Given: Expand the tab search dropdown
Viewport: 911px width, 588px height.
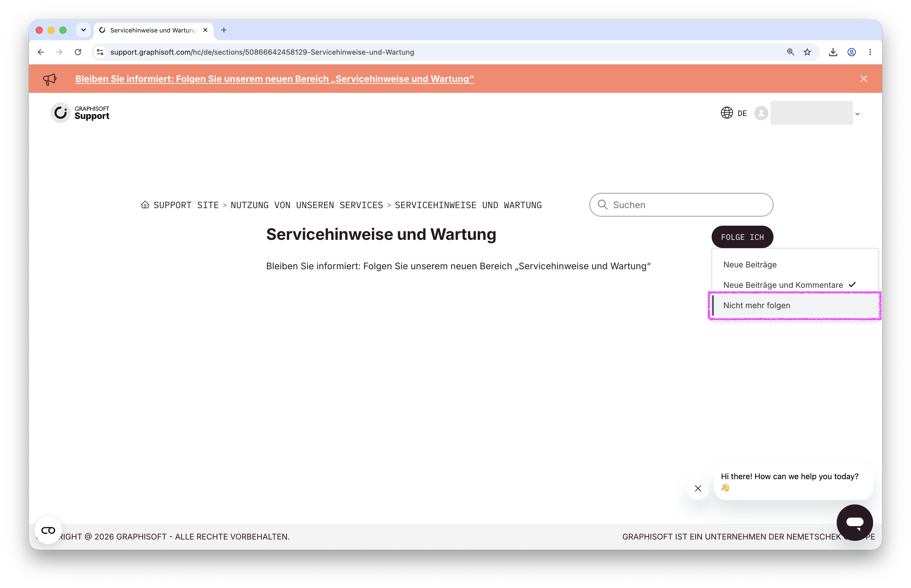Looking at the screenshot, I should point(83,30).
